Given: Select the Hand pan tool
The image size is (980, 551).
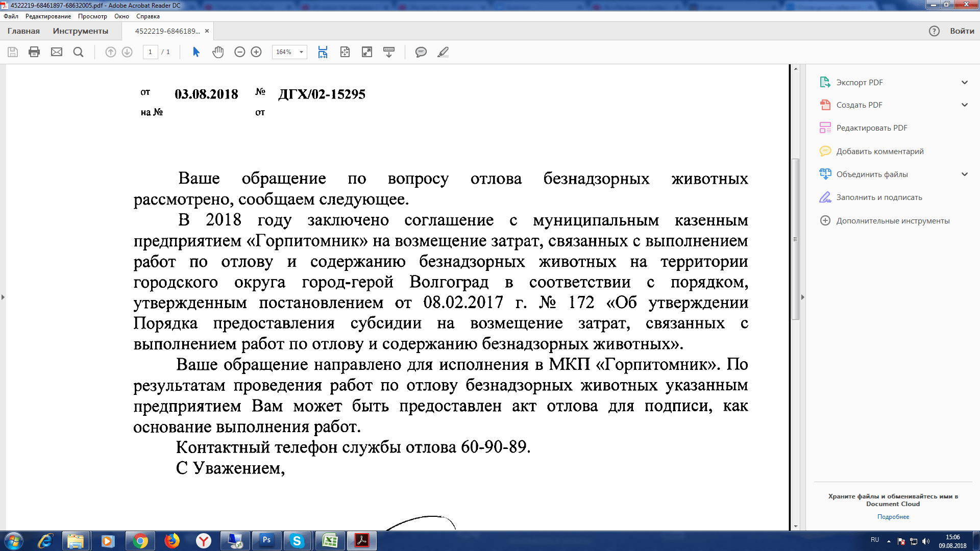Looking at the screenshot, I should 218,52.
